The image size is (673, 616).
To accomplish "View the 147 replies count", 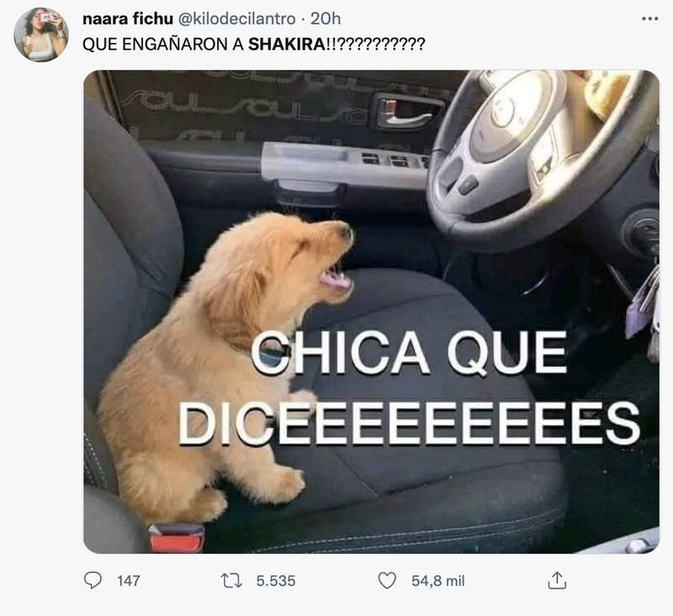I will pyautogui.click(x=129, y=581).
